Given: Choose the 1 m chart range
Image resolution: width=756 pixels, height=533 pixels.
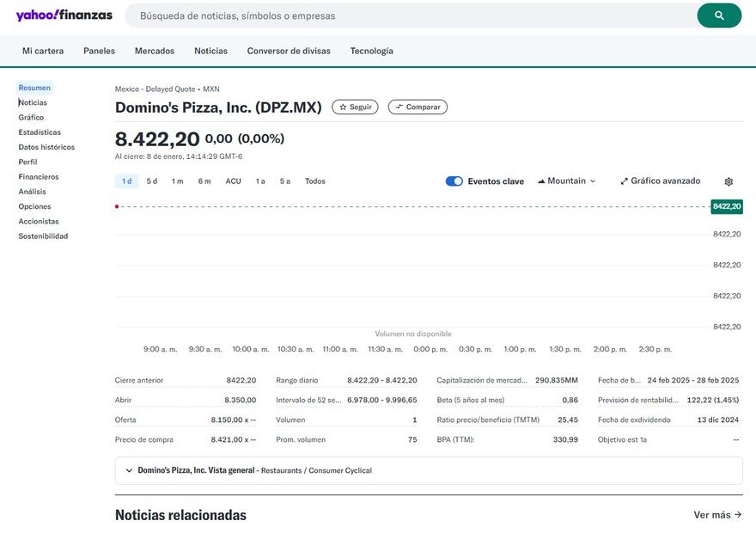Looking at the screenshot, I should tap(178, 181).
